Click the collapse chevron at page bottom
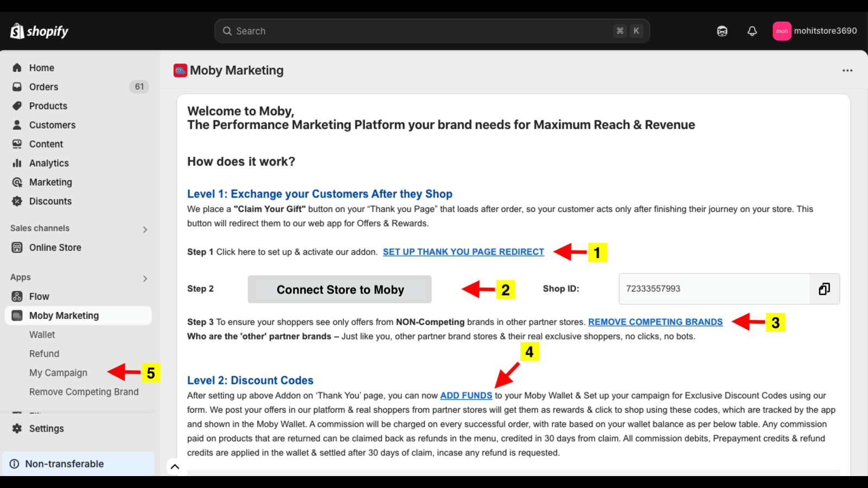The image size is (868, 488). (x=175, y=466)
